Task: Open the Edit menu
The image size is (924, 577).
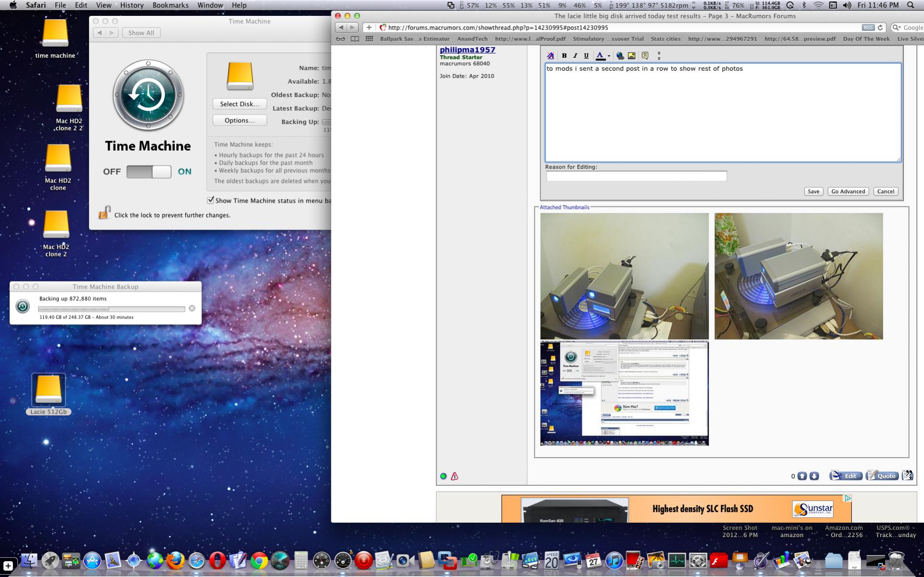Action: [x=81, y=5]
